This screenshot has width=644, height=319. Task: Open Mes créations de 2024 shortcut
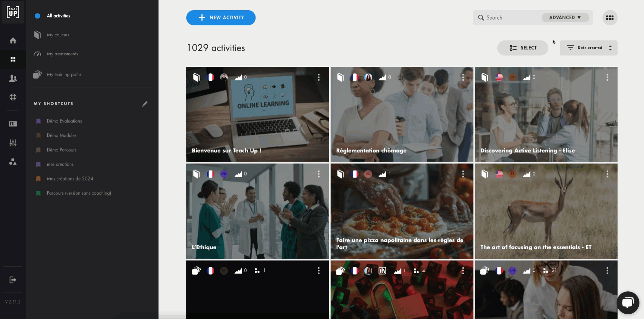point(70,179)
